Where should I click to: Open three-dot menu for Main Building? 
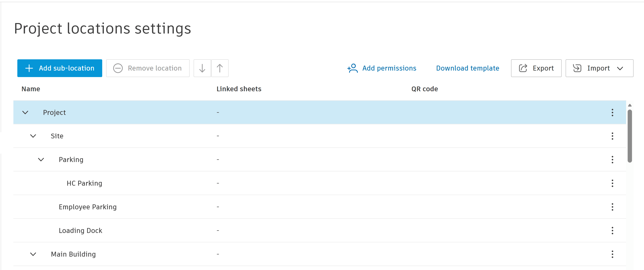[612, 254]
